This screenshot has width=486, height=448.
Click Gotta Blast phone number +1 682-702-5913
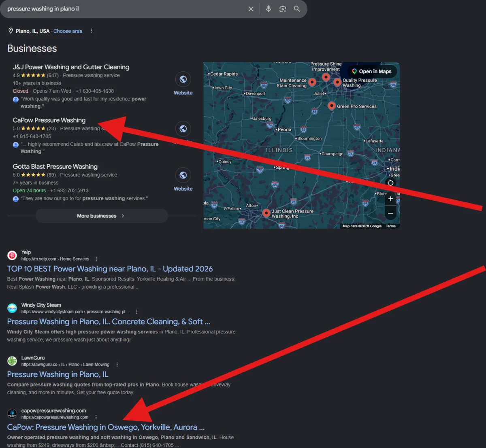tap(69, 191)
